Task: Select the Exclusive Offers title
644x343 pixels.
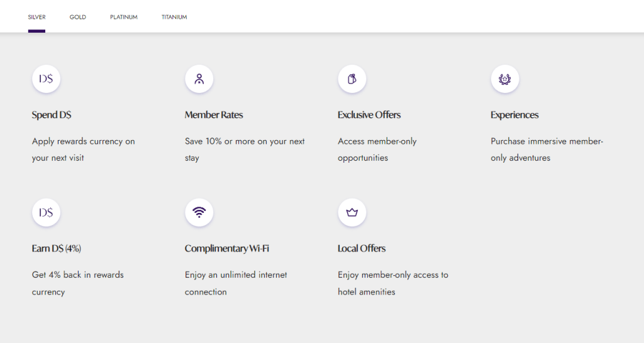Action: coord(369,115)
